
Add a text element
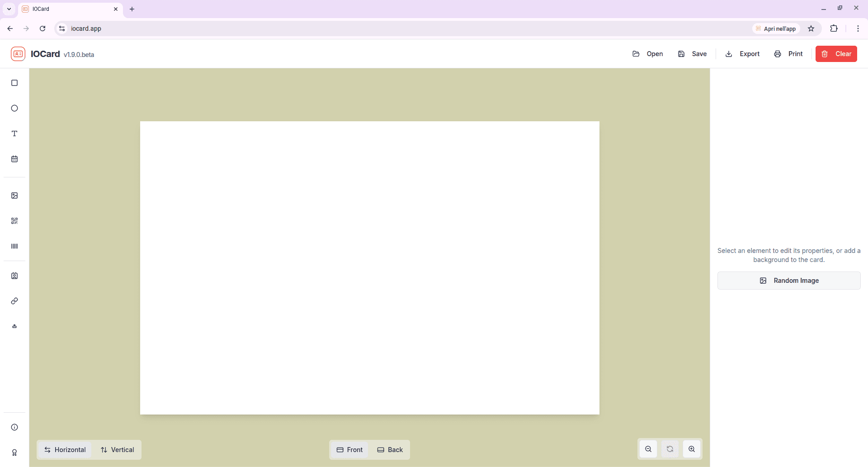click(14, 133)
